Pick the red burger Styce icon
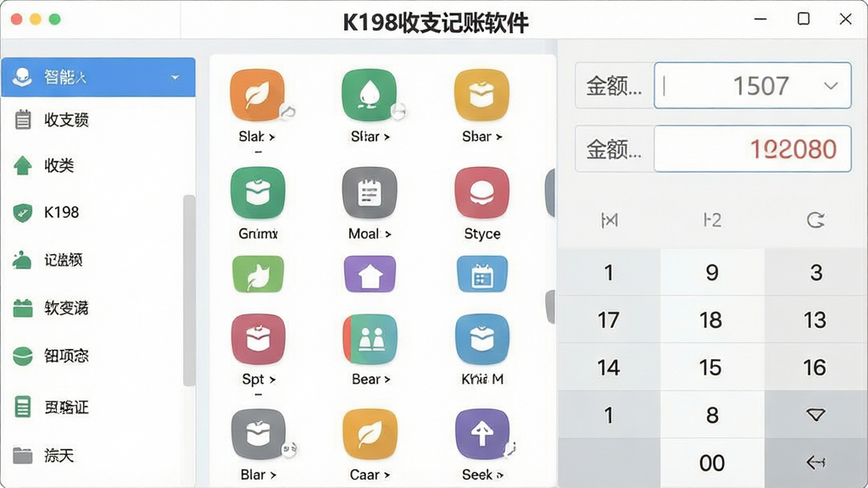This screenshot has width=868, height=488. pyautogui.click(x=482, y=192)
